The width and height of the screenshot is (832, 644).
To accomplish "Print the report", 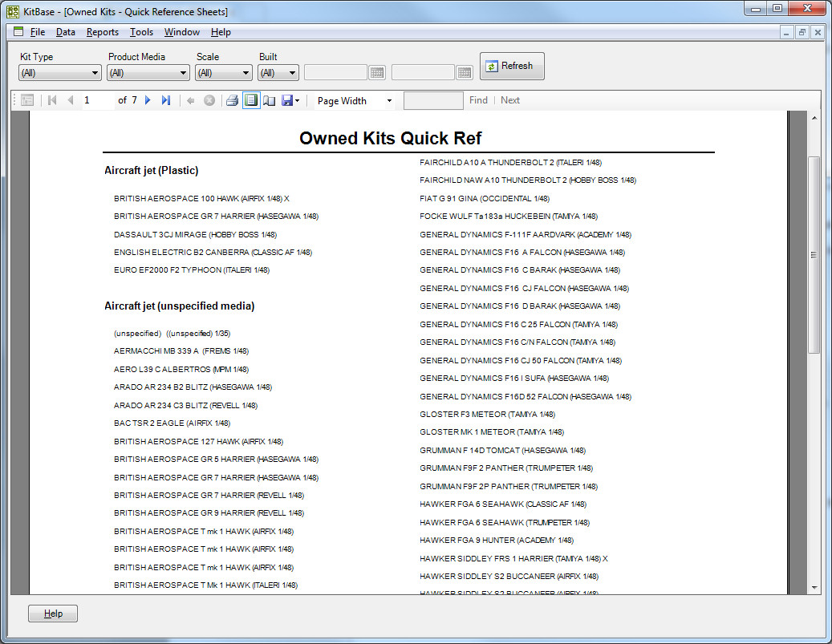I will pyautogui.click(x=232, y=100).
